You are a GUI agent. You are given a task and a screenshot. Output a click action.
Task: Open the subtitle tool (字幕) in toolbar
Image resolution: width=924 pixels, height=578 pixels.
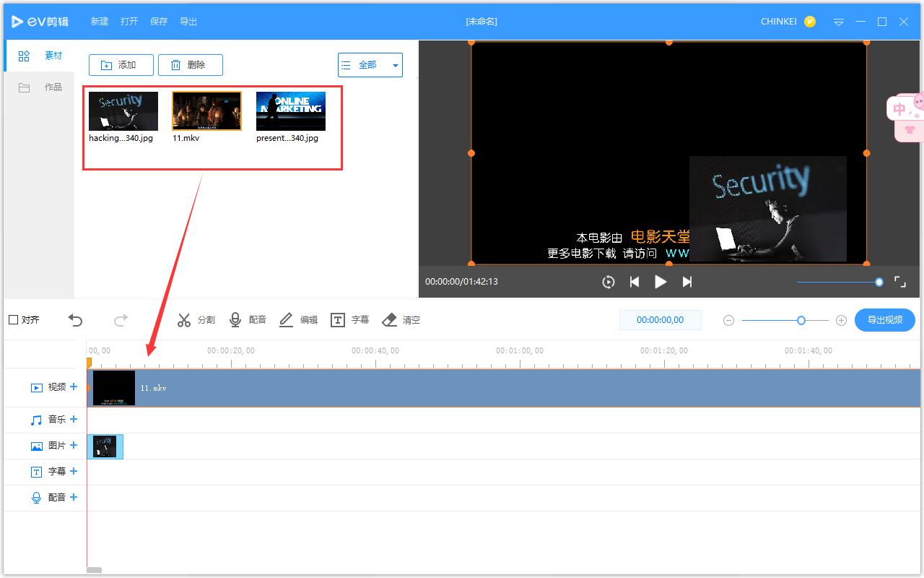click(x=349, y=320)
